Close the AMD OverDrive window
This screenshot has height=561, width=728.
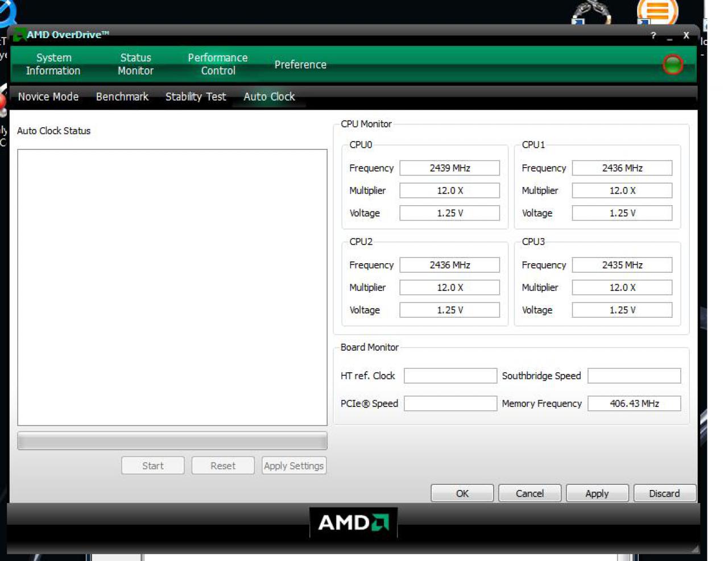(686, 35)
